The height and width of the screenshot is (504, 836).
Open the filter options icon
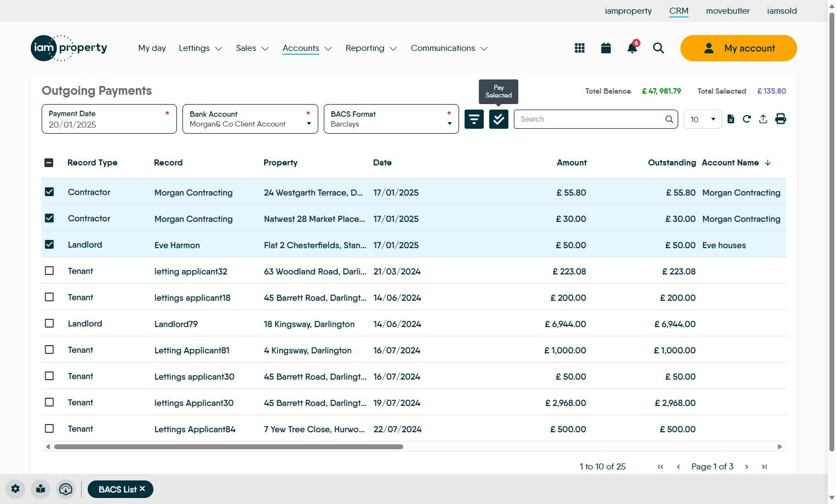pyautogui.click(x=474, y=119)
